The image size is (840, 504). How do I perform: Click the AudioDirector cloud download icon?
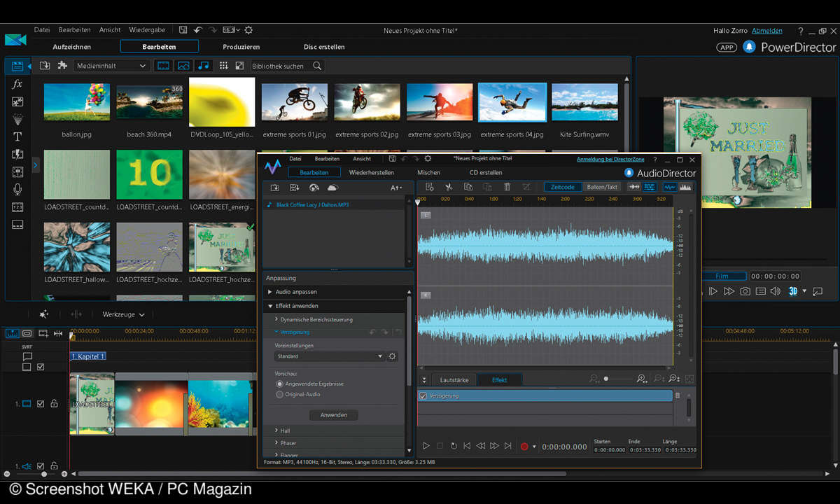[332, 188]
